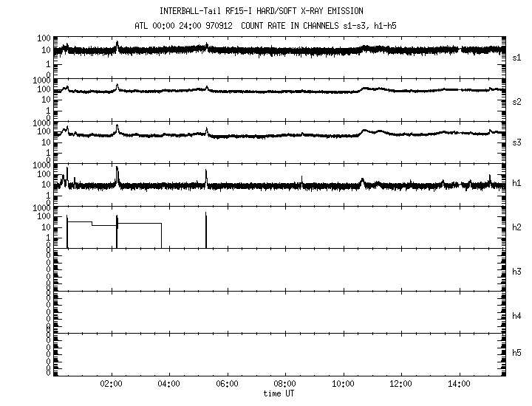Viewport: 532px width, 406px height.
Task: Click the h1 spike near 15:00
Action: click(490, 179)
